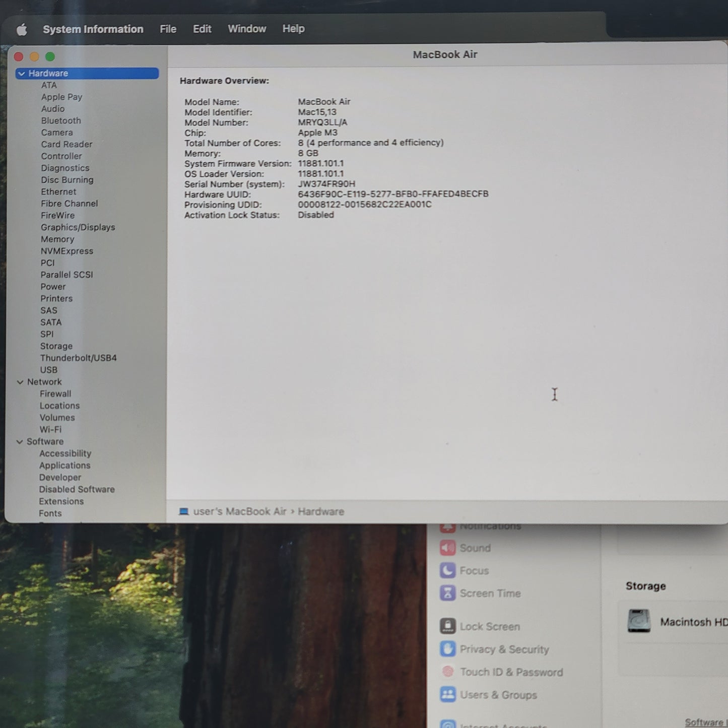Select Audio in the sidebar
Screen dimensions: 728x728
[x=53, y=109]
